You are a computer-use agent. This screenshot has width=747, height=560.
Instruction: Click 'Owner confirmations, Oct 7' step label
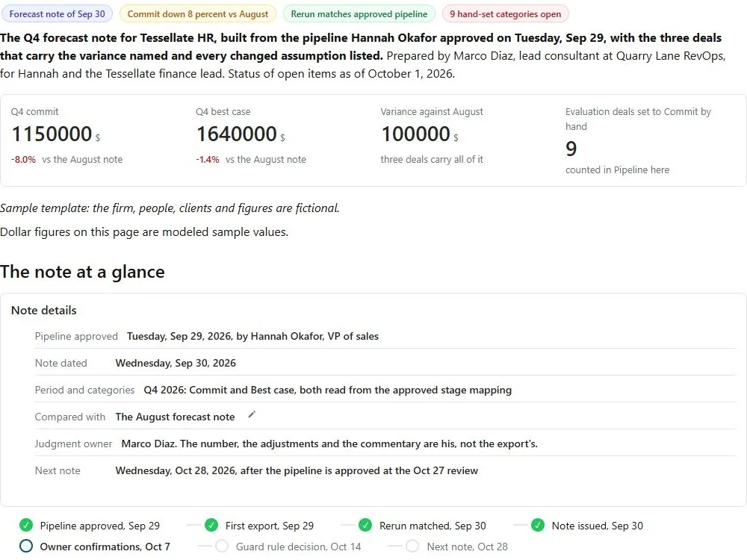click(x=105, y=547)
